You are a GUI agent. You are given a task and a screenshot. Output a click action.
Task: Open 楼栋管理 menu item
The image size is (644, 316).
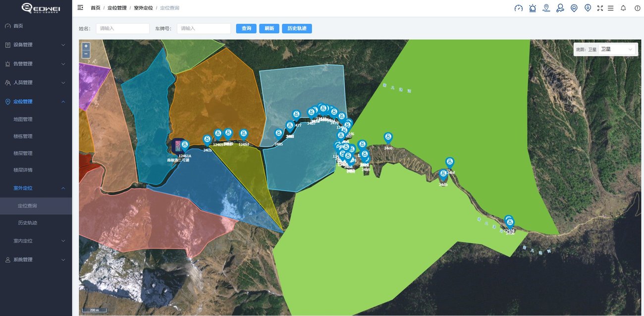click(36, 136)
